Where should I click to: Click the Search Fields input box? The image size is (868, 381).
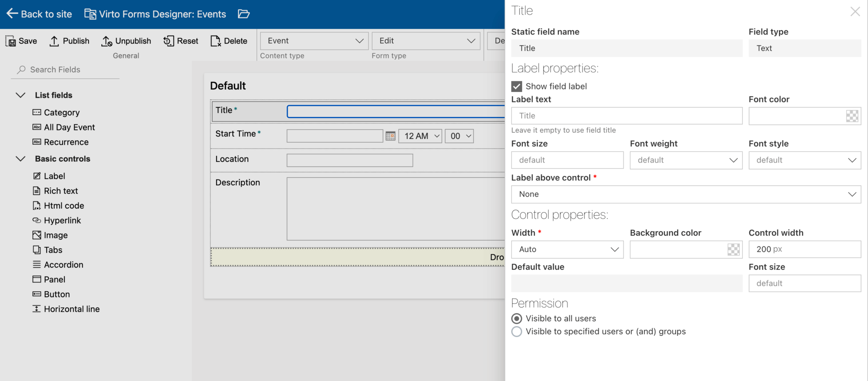[64, 69]
